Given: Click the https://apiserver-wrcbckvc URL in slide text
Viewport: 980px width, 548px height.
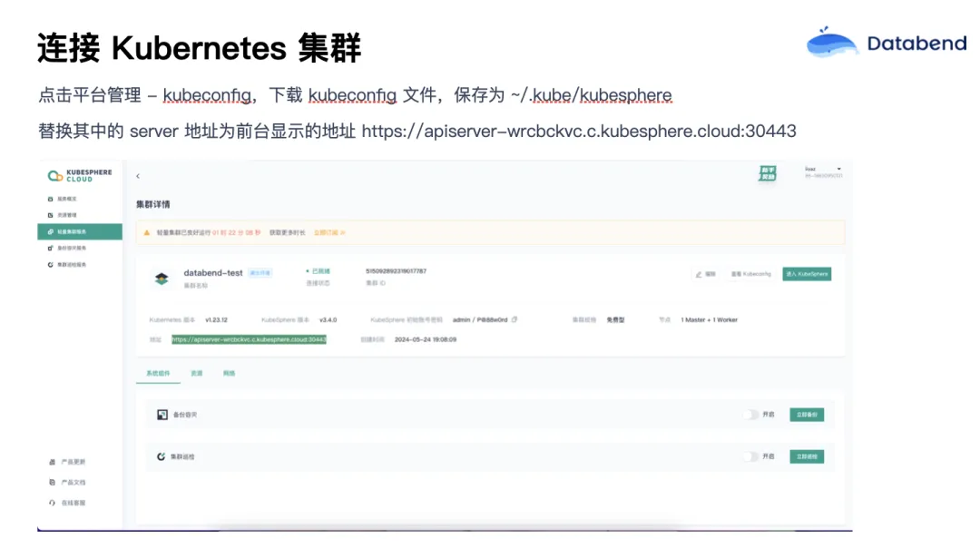Looking at the screenshot, I should 579,132.
